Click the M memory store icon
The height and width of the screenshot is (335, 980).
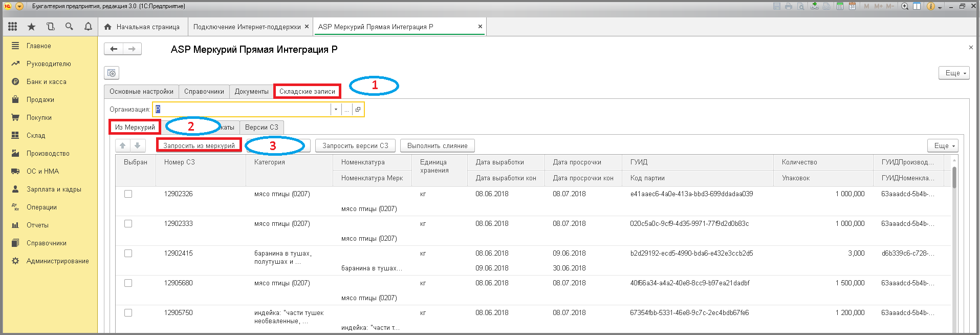pos(866,6)
